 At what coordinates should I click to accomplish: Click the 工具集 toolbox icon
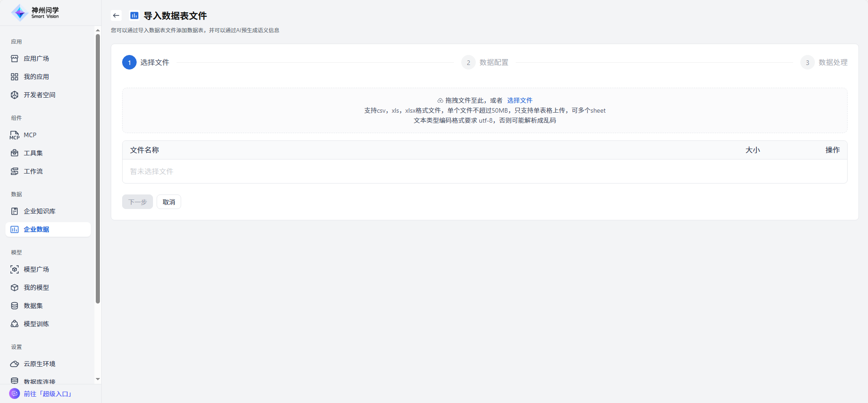tap(15, 153)
